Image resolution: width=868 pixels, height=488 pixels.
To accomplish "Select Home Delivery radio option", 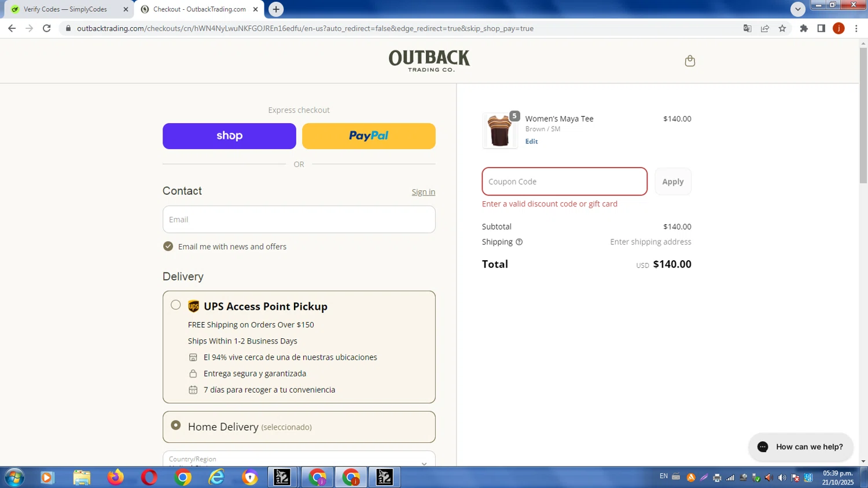I will pyautogui.click(x=176, y=426).
